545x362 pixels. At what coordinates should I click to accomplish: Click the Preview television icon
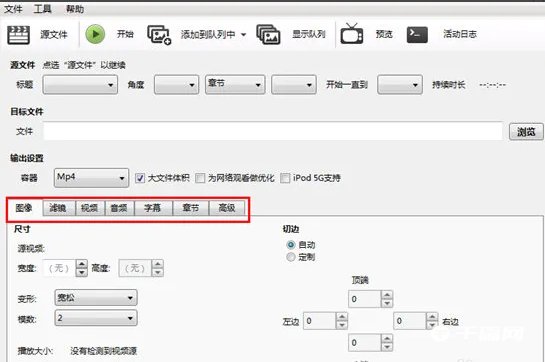pos(352,34)
